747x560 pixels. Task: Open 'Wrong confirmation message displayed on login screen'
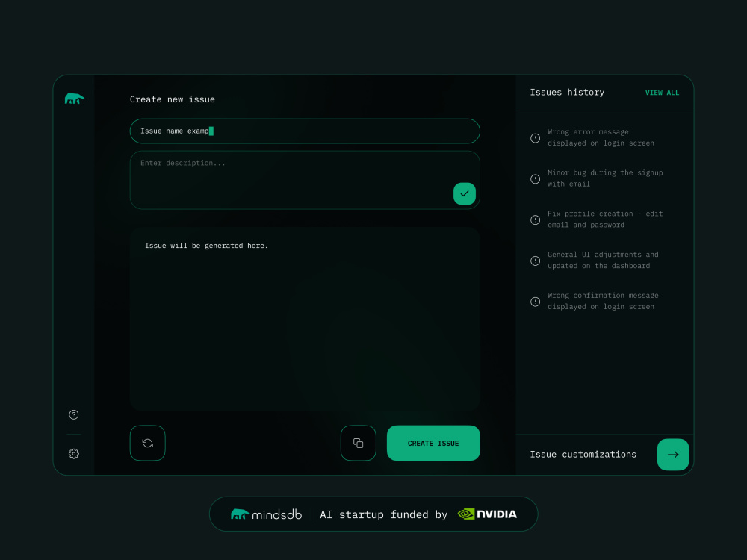pyautogui.click(x=603, y=302)
